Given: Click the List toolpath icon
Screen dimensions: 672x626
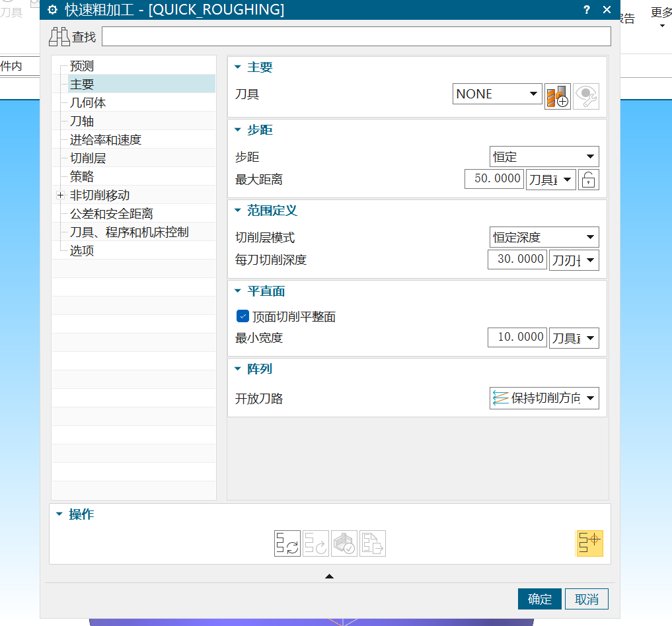Looking at the screenshot, I should tap(373, 543).
